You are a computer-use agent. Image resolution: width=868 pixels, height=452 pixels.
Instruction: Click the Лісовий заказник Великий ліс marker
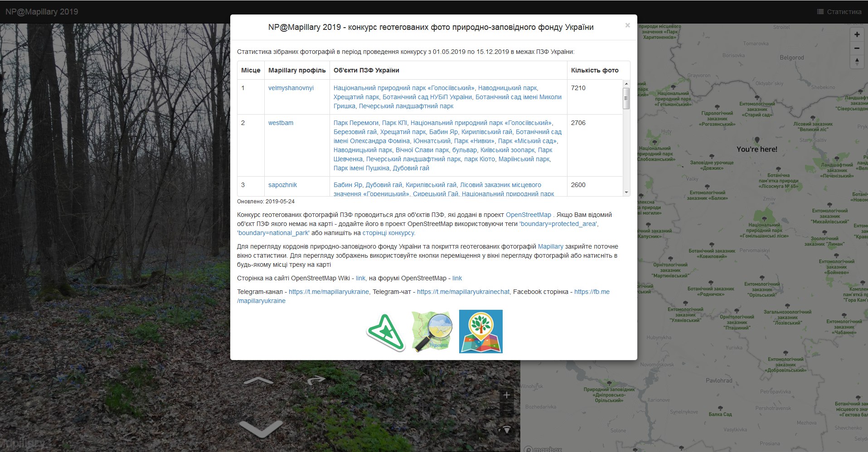point(813,118)
